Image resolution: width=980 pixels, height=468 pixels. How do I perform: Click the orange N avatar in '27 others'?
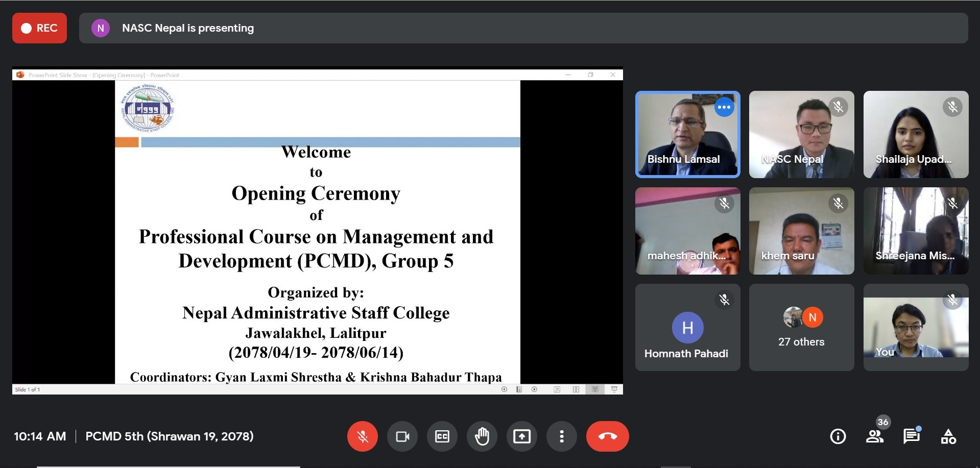click(x=812, y=317)
